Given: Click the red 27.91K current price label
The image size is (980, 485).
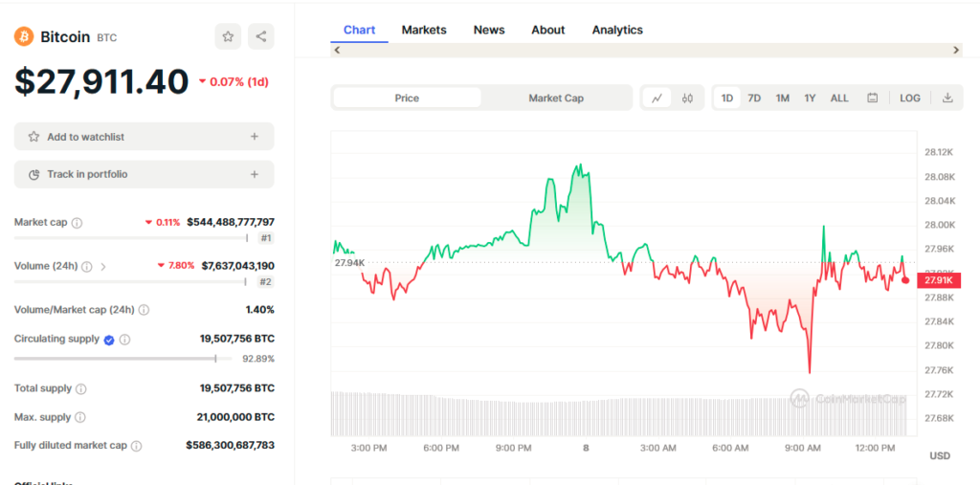Looking at the screenshot, I should pos(938,280).
